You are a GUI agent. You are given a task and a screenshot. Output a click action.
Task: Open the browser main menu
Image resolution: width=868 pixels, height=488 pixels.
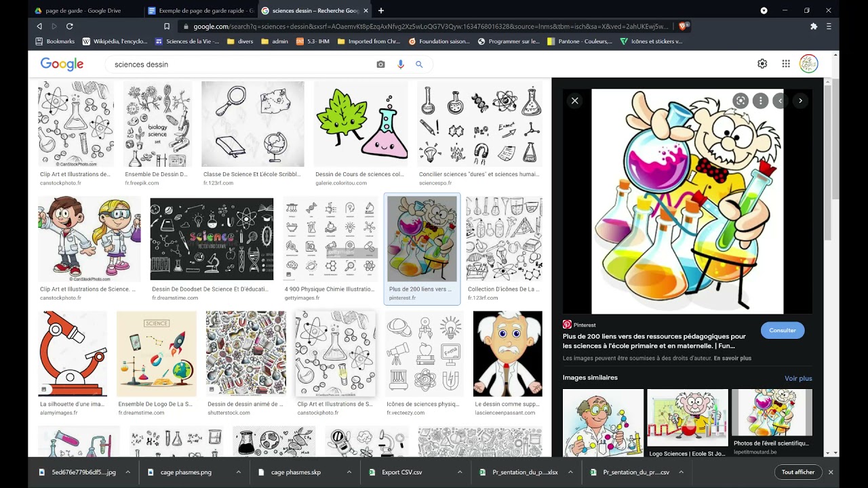(x=829, y=26)
